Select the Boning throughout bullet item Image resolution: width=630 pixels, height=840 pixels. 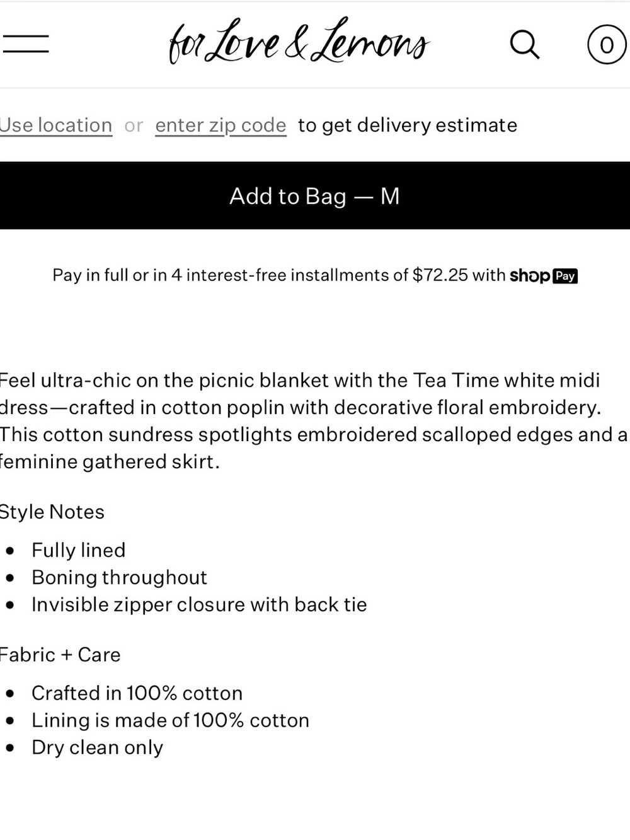(119, 577)
